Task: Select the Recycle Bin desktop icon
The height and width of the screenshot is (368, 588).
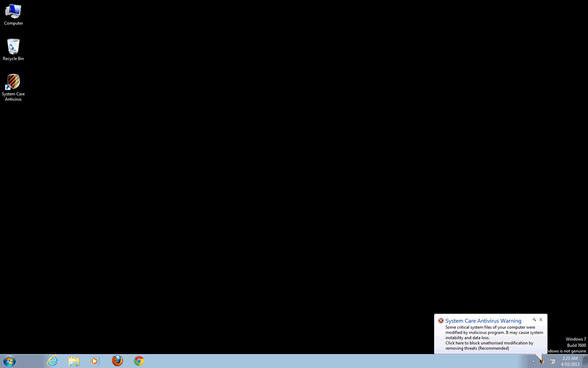Action: pyautogui.click(x=13, y=49)
